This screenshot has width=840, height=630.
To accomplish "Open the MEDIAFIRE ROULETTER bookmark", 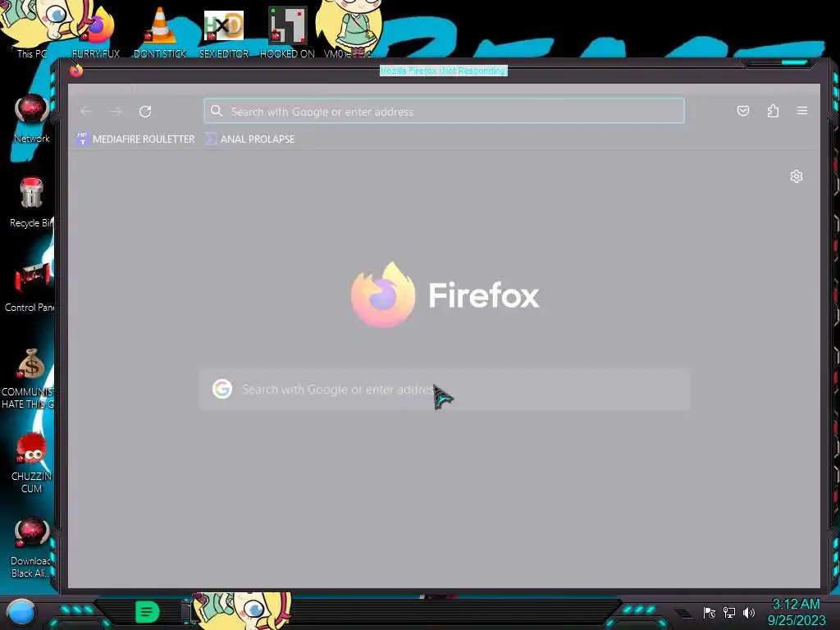I will click(x=135, y=139).
